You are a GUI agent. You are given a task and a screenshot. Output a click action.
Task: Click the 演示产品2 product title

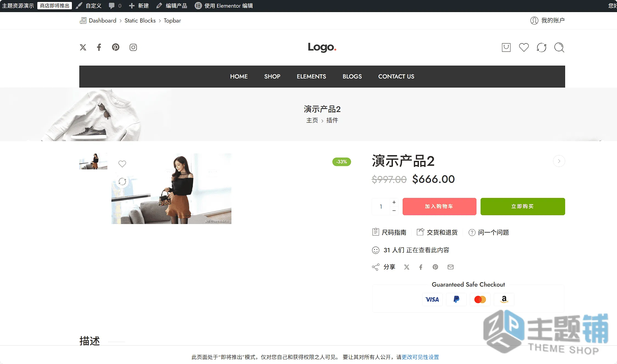403,161
